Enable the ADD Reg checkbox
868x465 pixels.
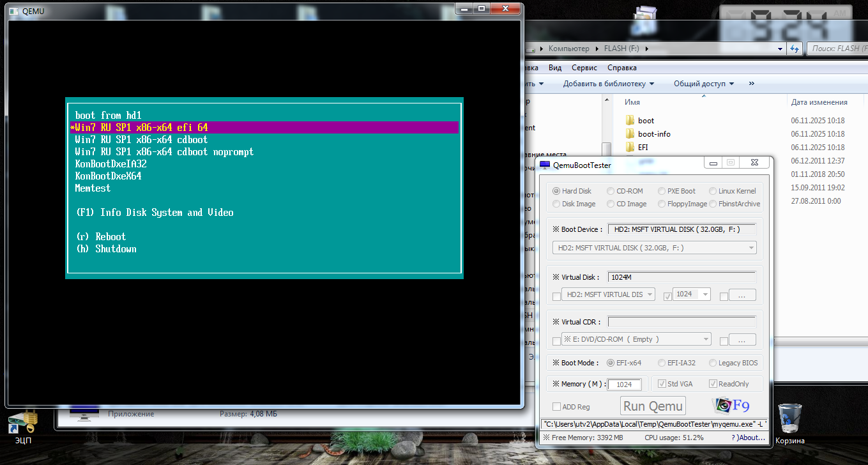point(556,407)
